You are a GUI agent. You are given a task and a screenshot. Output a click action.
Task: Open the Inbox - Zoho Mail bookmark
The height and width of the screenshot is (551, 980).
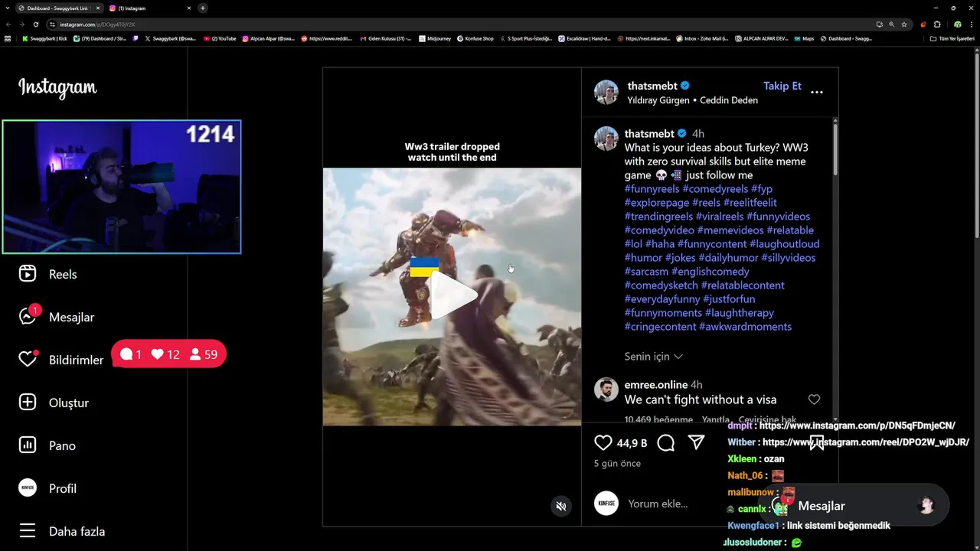click(x=702, y=38)
